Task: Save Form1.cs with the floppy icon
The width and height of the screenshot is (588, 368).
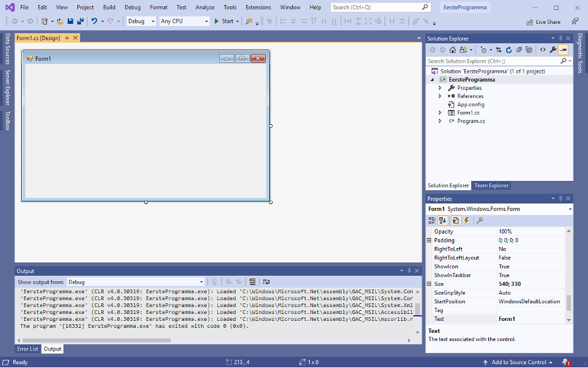Action: point(70,21)
